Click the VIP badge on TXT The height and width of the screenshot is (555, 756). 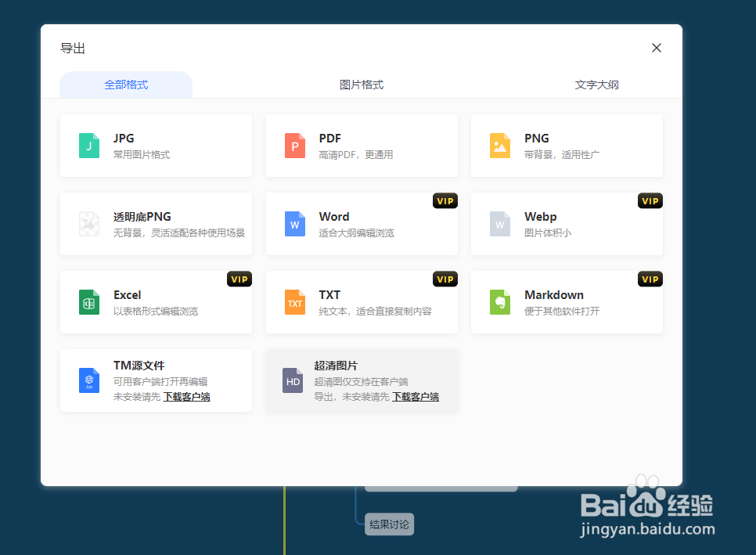[x=445, y=279]
